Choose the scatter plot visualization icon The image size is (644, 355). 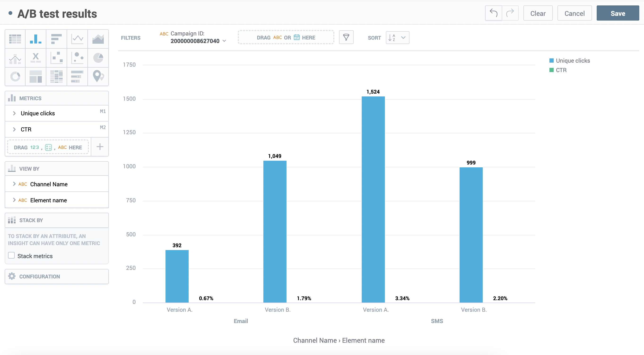tap(57, 58)
